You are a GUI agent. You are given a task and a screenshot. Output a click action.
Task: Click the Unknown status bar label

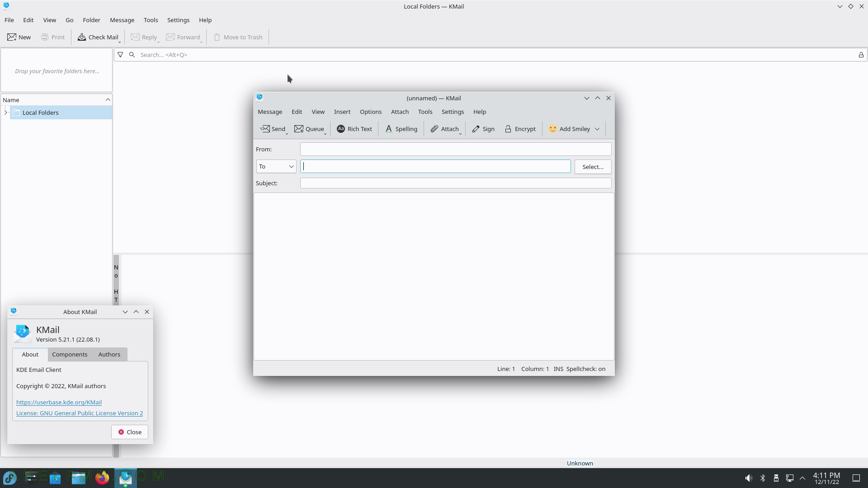(580, 463)
